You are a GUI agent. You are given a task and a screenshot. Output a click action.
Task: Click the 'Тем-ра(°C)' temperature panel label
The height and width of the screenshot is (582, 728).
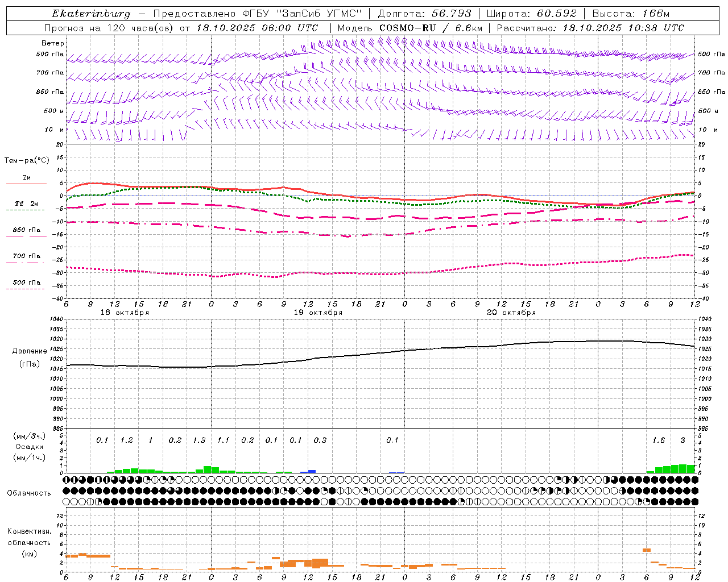(27, 161)
